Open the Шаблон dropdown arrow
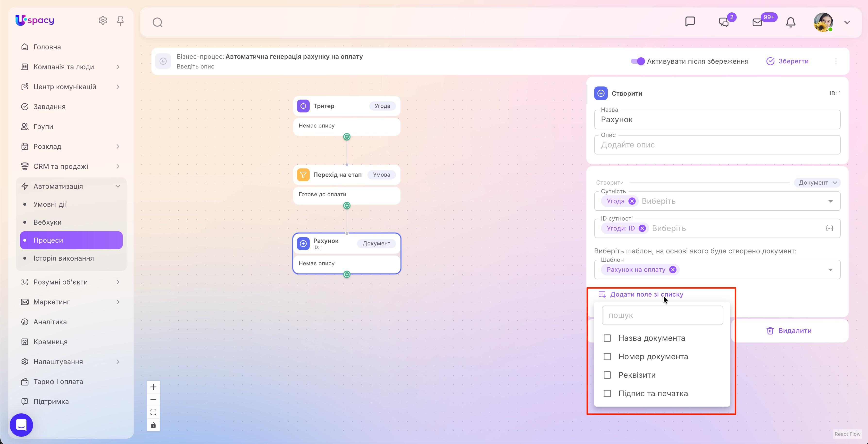Image resolution: width=868 pixels, height=444 pixels. [x=830, y=270]
